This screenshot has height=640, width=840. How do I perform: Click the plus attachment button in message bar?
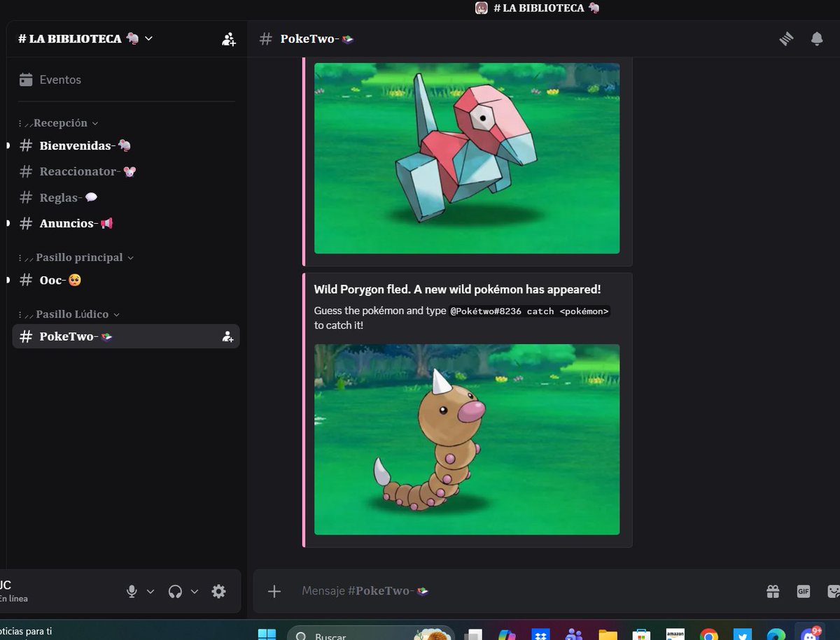[x=274, y=591]
